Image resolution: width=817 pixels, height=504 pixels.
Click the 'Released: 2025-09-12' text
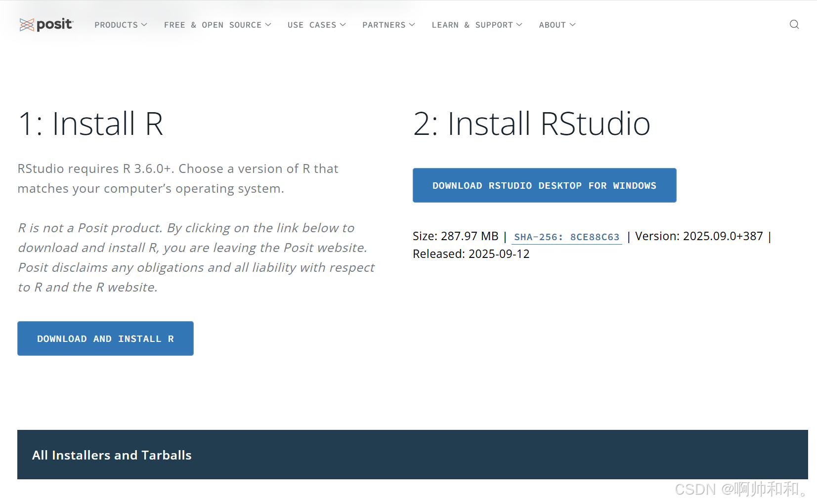(471, 254)
